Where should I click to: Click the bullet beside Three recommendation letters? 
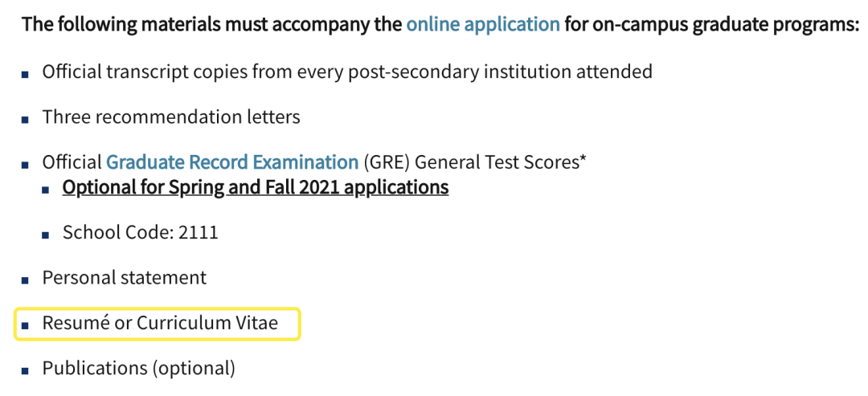(25, 120)
